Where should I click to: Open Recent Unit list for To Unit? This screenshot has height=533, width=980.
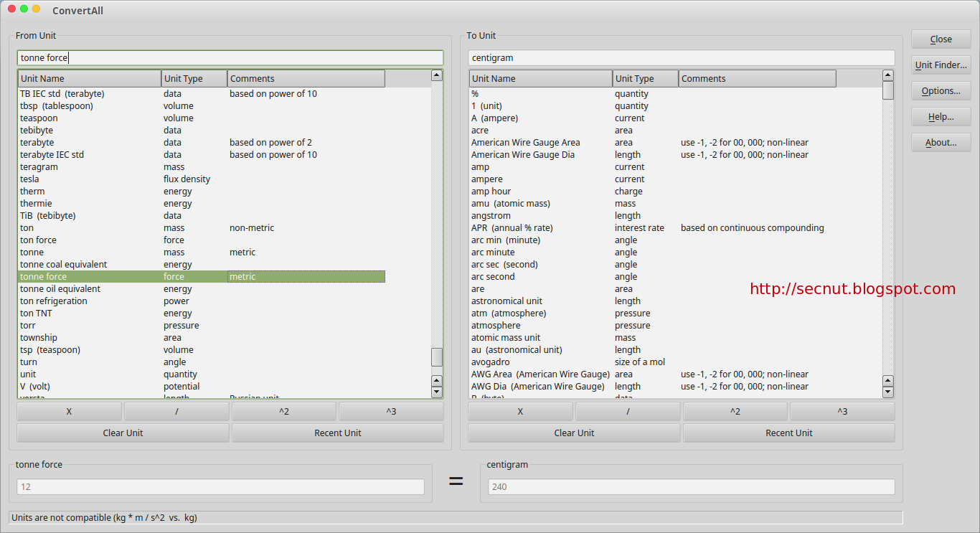789,433
